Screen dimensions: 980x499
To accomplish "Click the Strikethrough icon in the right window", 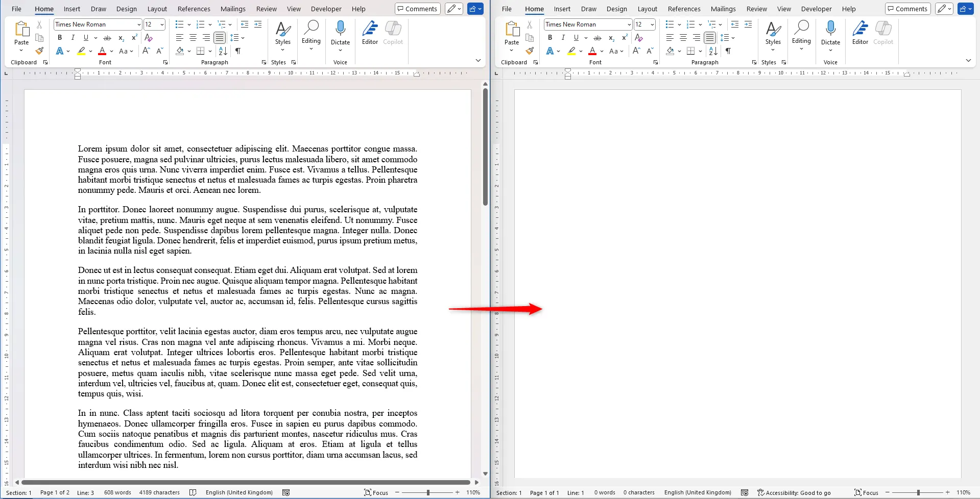I will coord(597,38).
